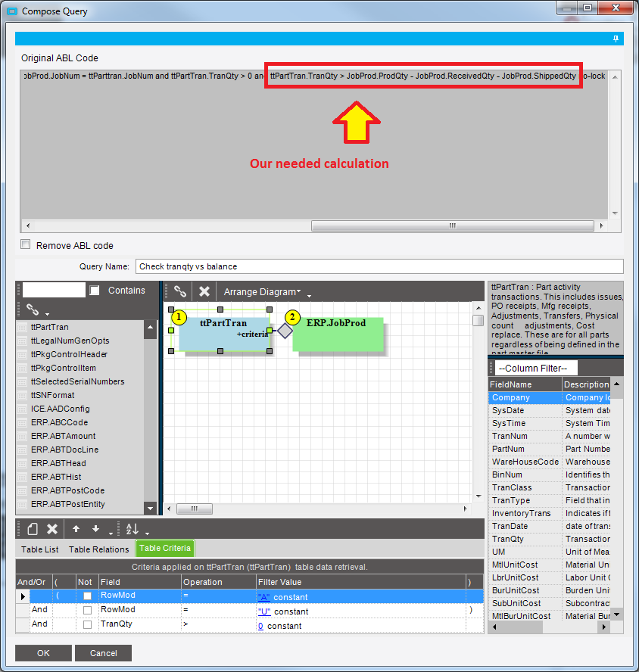The height and width of the screenshot is (672, 639).
Task: Select the Table Criteria tab
Action: [x=165, y=548]
